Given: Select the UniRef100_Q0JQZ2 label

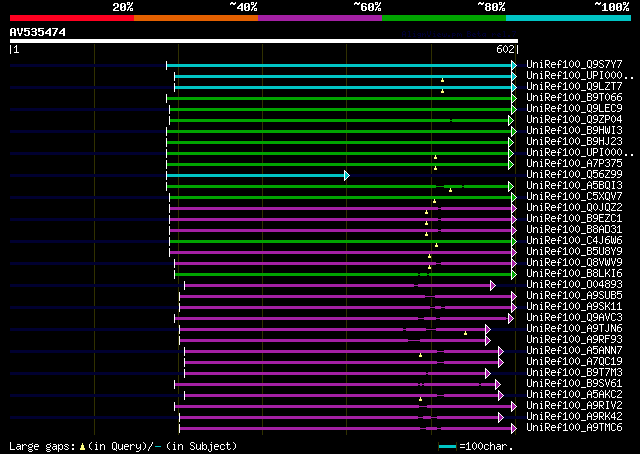Looking at the screenshot, I should [574, 208].
